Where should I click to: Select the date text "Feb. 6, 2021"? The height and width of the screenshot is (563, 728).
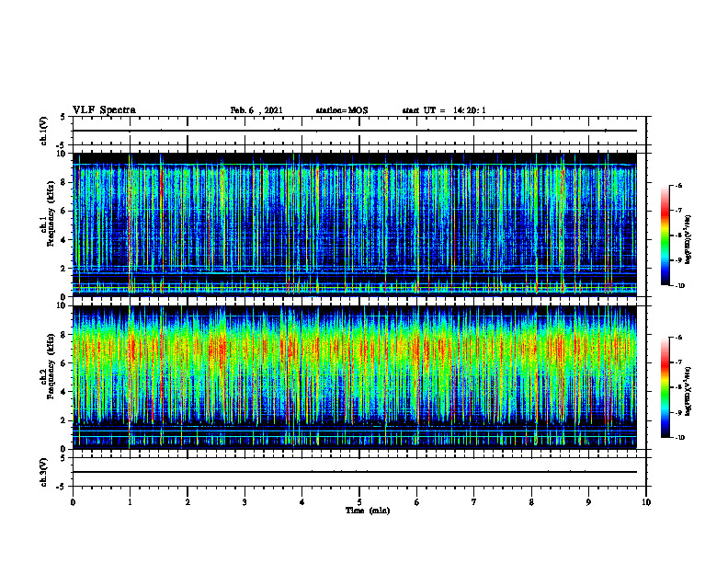[x=256, y=110]
